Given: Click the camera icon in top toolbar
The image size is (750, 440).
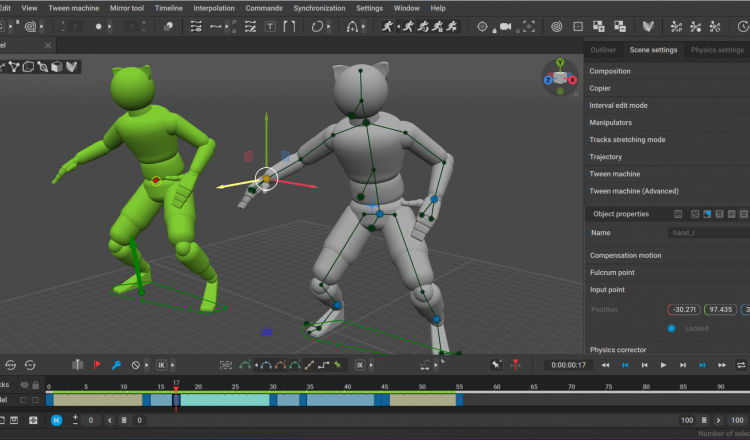Looking at the screenshot, I should click(505, 26).
